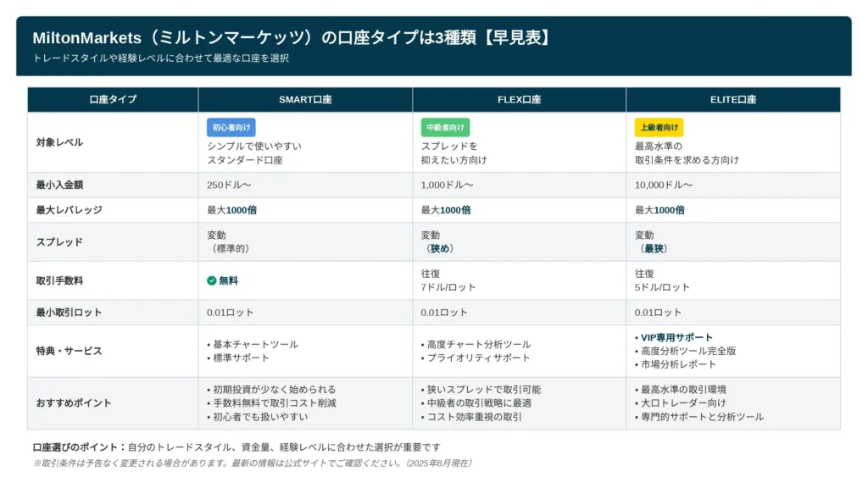Click "0.01ロット" in the ELITE口座 column
The image size is (868, 488).
coord(658,312)
